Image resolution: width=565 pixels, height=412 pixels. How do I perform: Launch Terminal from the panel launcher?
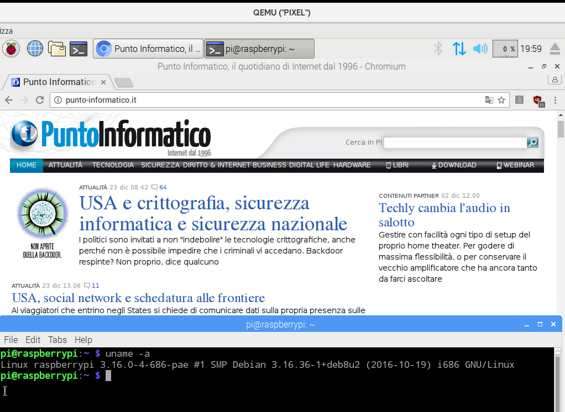(x=79, y=49)
